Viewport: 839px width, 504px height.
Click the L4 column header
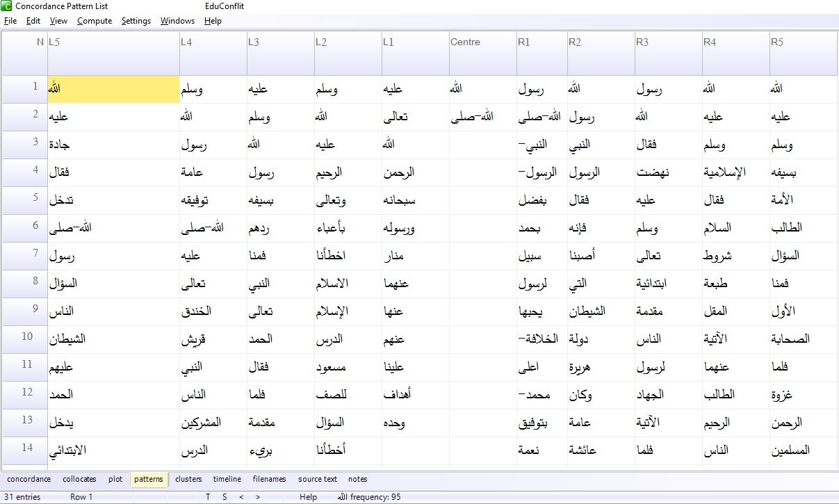coord(213,53)
